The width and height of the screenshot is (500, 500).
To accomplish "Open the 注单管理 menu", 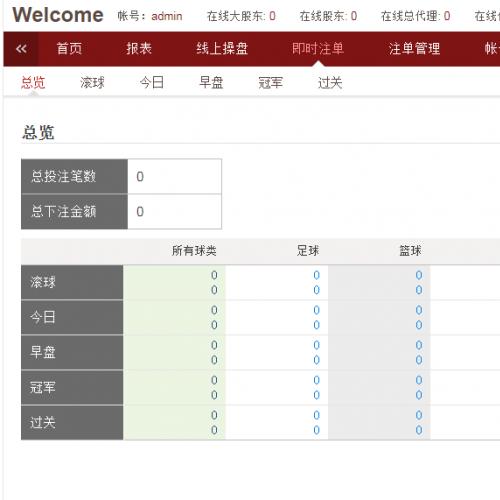I will point(414,49).
